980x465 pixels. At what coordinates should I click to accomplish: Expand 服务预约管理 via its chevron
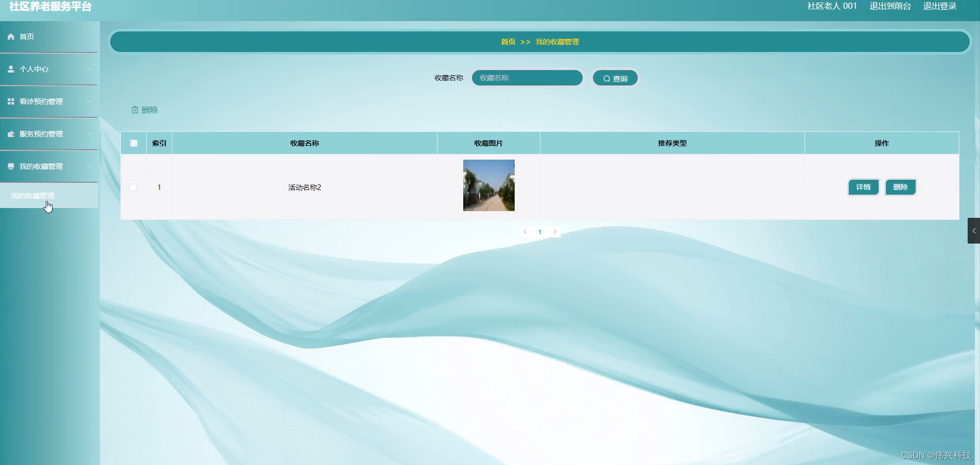[89, 133]
